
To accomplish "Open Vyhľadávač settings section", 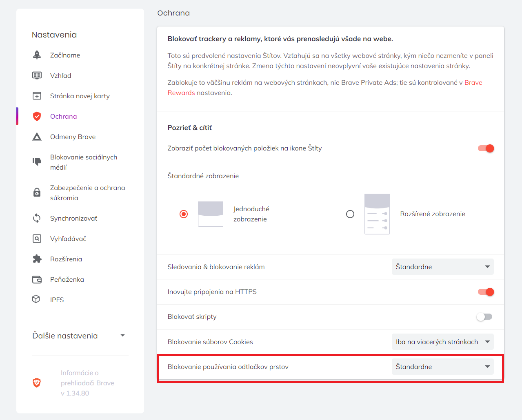I will click(x=68, y=239).
